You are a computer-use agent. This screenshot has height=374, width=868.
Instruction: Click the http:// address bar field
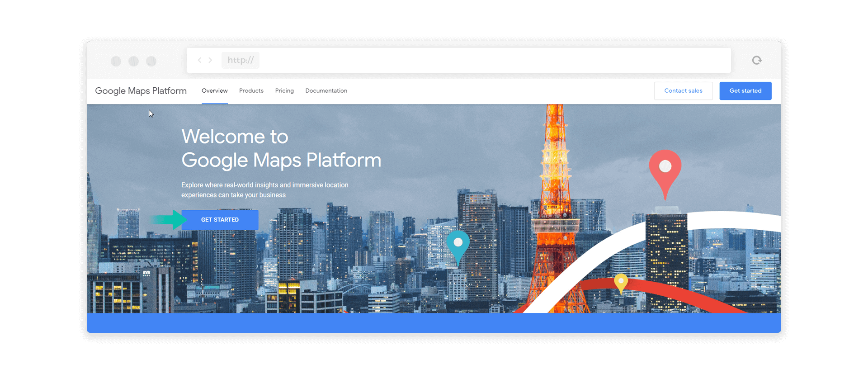click(458, 60)
